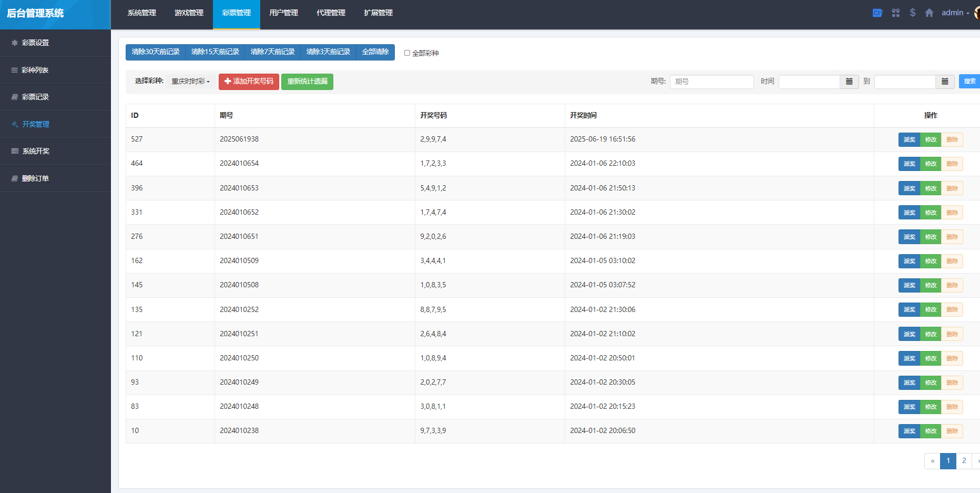Viewport: 980px width, 493px height.
Task: Go to page 2 of results
Action: tap(964, 461)
